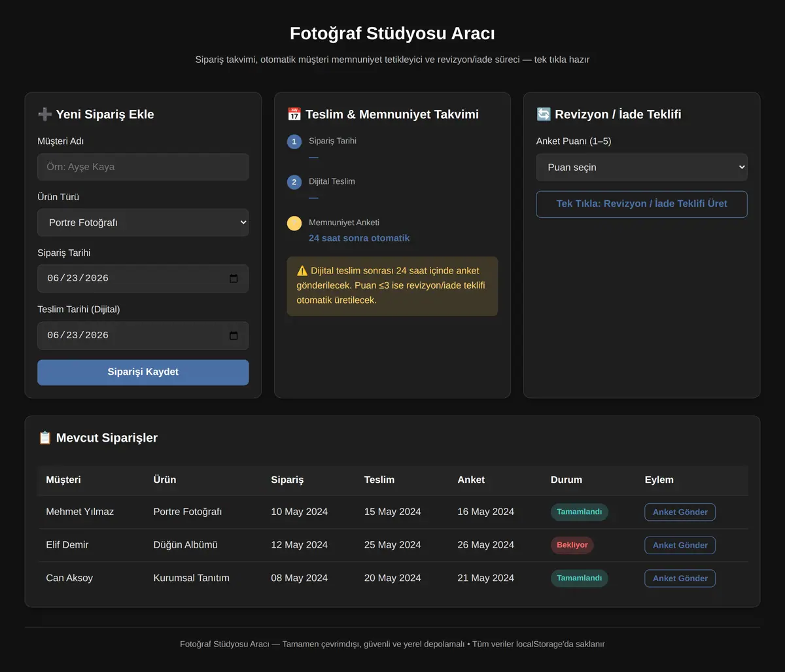Screen dimensions: 785x672
Task: Click the Müşteri column header
Action: tap(63, 480)
